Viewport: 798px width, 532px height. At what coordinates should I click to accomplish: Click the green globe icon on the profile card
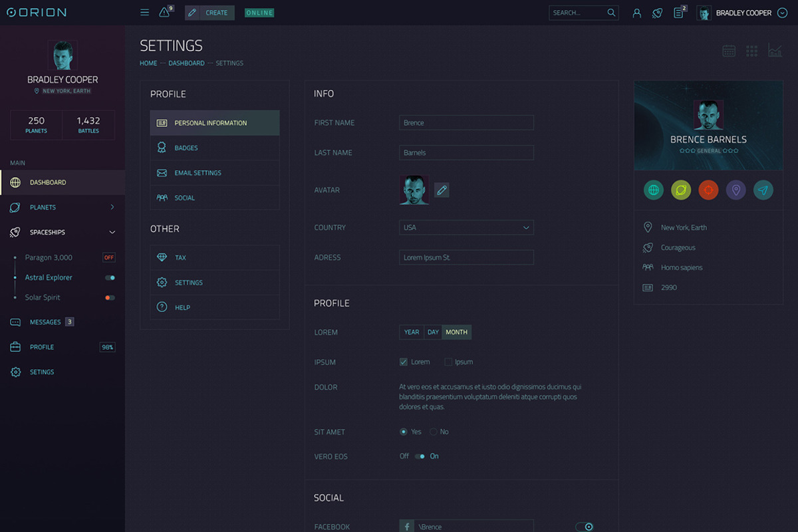point(653,190)
